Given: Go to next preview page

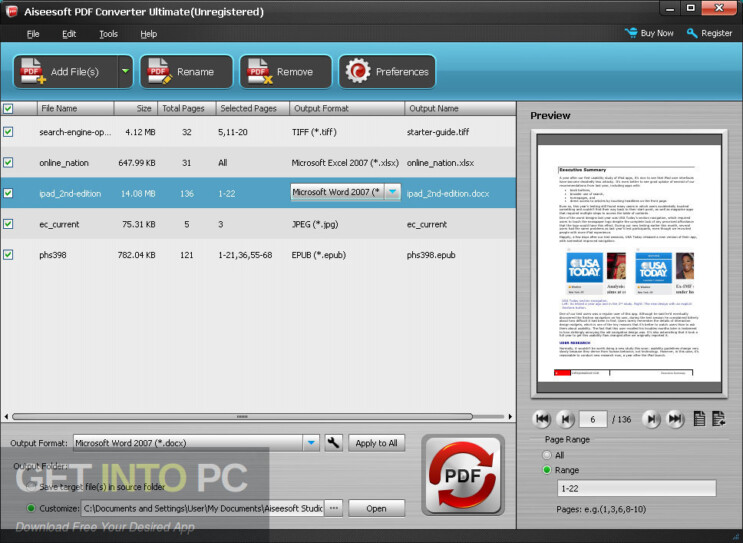Looking at the screenshot, I should 652,419.
